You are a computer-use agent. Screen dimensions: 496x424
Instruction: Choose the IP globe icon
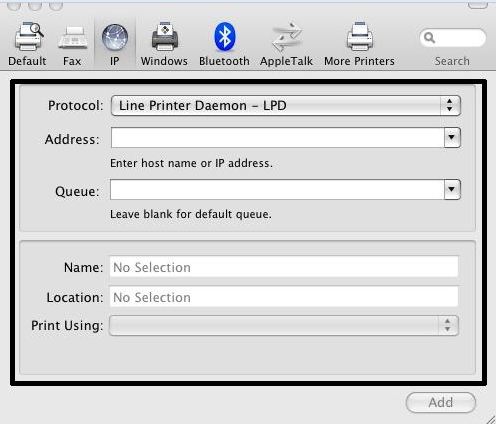[x=115, y=37]
